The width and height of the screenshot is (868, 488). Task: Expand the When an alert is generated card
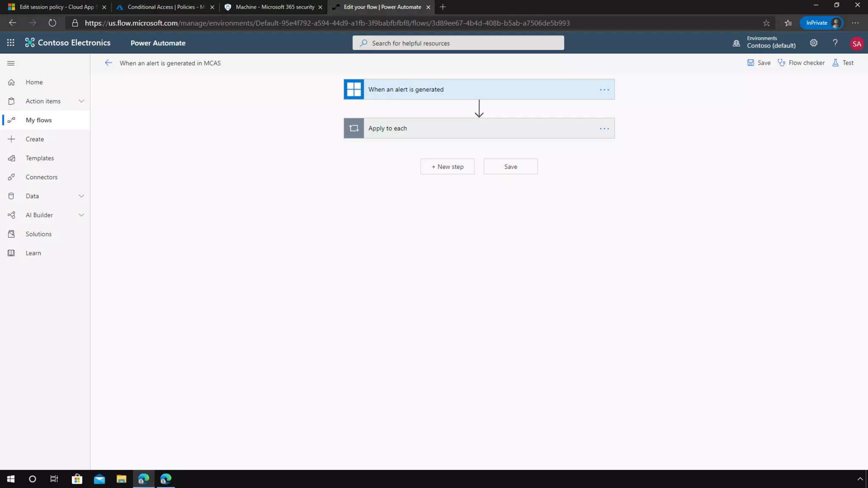coord(479,89)
